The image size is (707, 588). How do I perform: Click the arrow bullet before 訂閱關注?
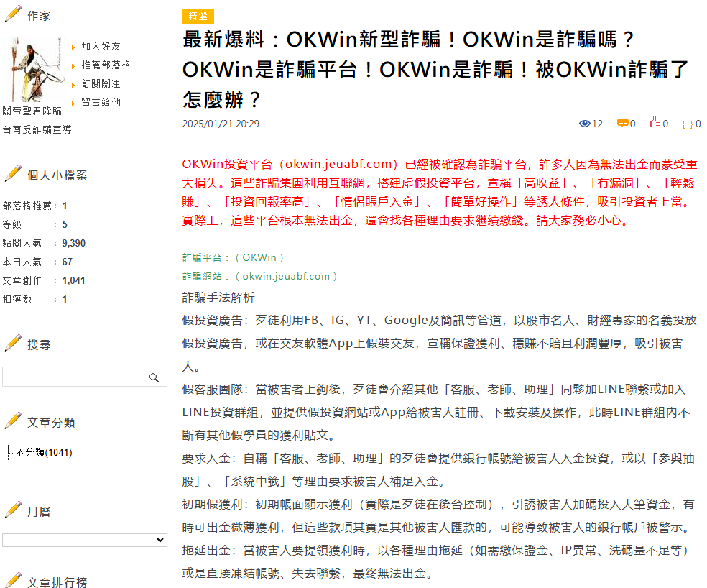73,85
